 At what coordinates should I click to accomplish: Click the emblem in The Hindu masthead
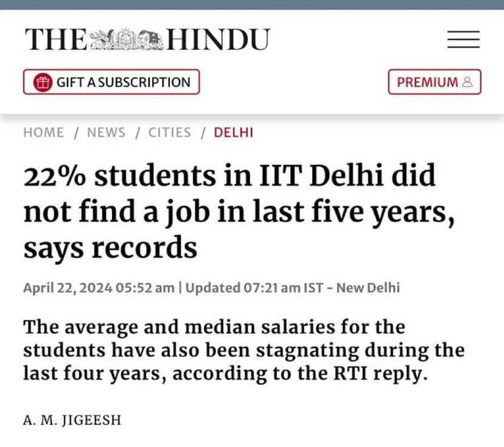pos(127,40)
